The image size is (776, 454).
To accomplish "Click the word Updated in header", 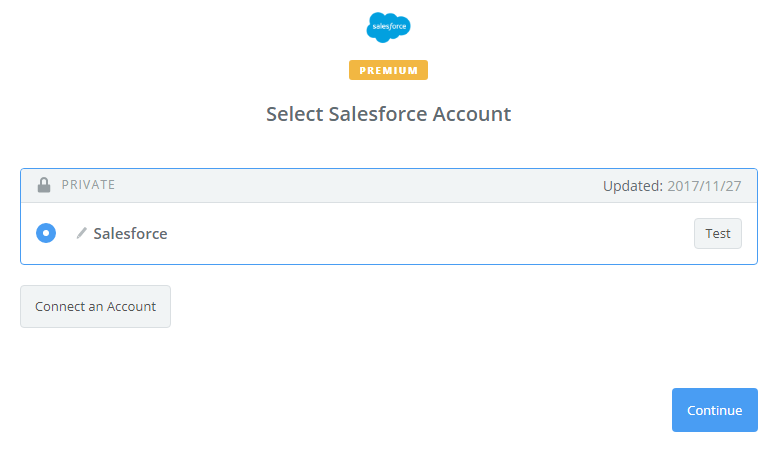I will tap(632, 186).
